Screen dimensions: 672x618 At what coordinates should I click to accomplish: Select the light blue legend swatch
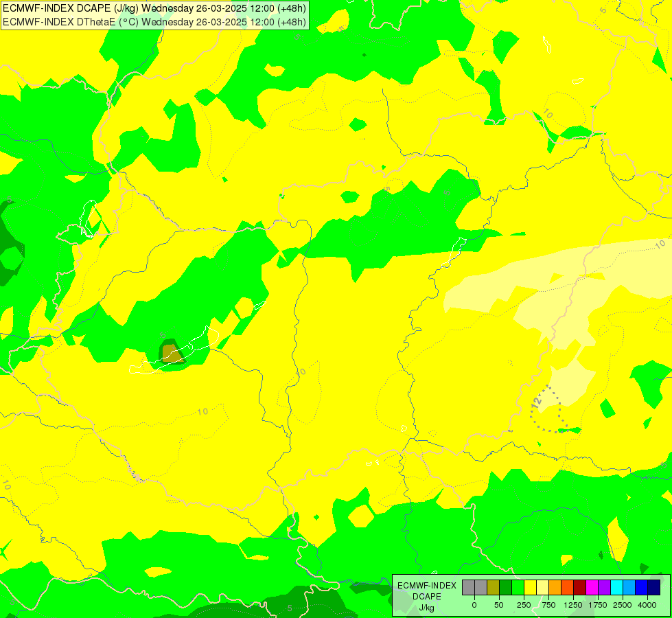[629, 588]
